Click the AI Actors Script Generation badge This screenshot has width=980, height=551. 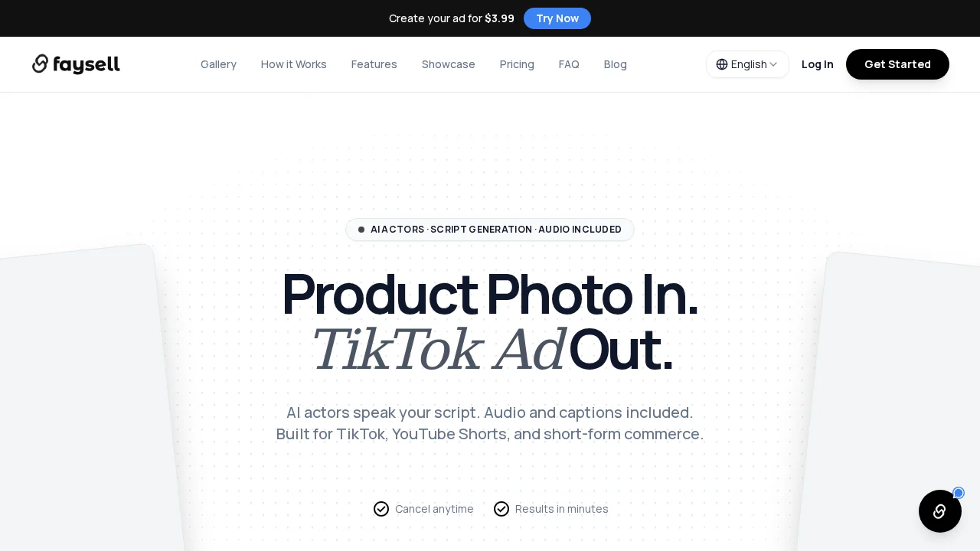(x=490, y=230)
